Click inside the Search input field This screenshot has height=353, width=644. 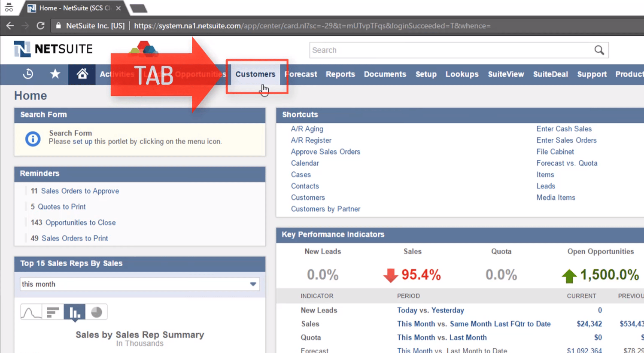coord(429,50)
